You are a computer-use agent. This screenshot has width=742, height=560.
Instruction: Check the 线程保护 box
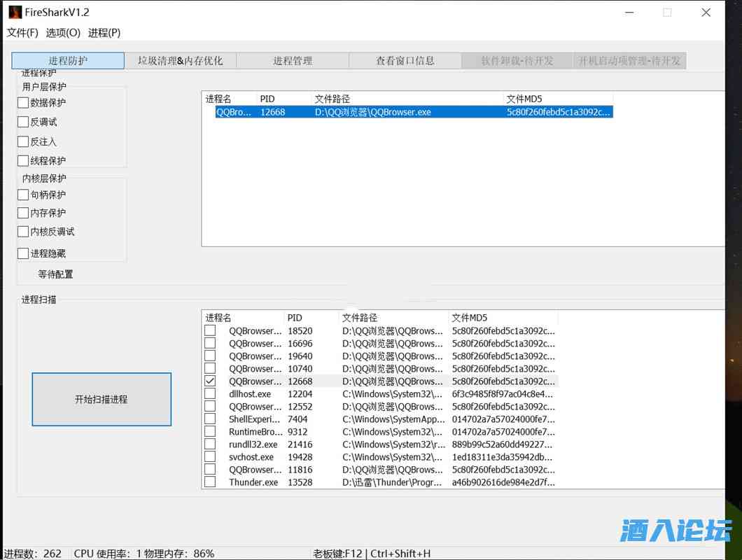pyautogui.click(x=23, y=161)
